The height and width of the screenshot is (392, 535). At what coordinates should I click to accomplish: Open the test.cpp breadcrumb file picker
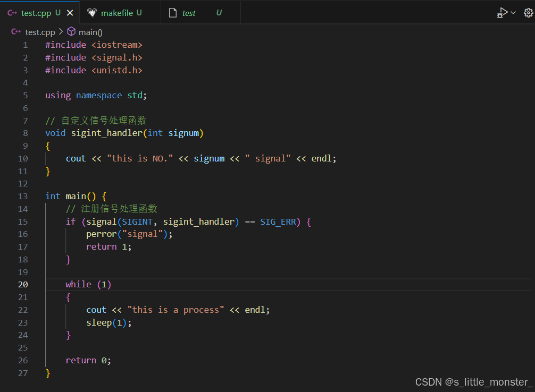[x=40, y=32]
